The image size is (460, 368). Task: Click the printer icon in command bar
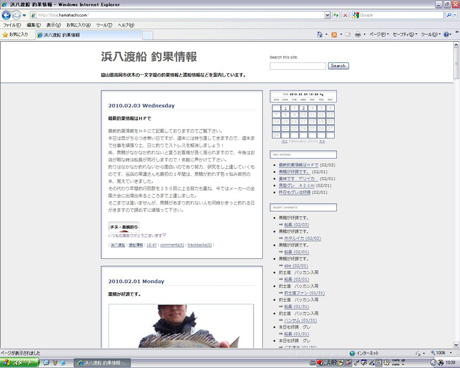pyautogui.click(x=358, y=35)
